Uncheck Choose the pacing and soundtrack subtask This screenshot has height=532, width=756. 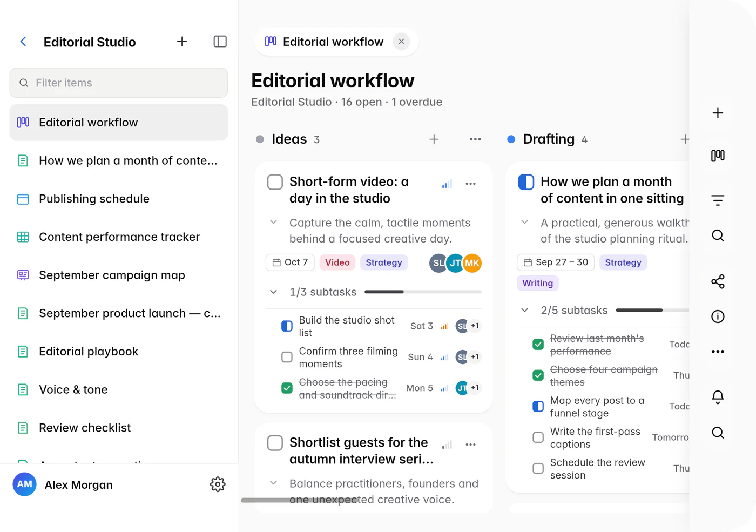(287, 388)
